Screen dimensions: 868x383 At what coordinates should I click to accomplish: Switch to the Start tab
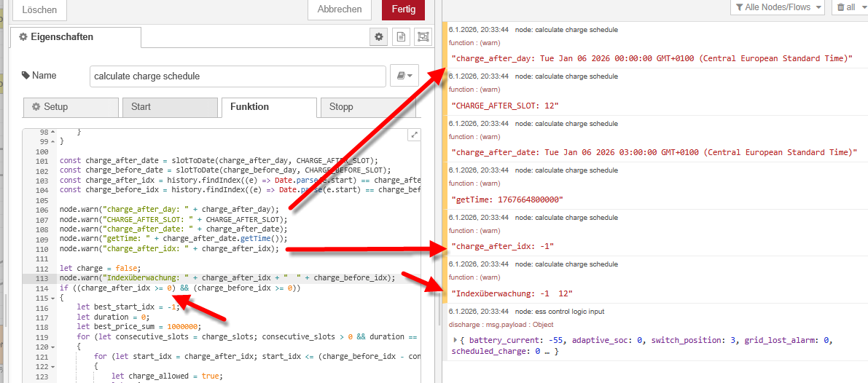[x=169, y=107]
